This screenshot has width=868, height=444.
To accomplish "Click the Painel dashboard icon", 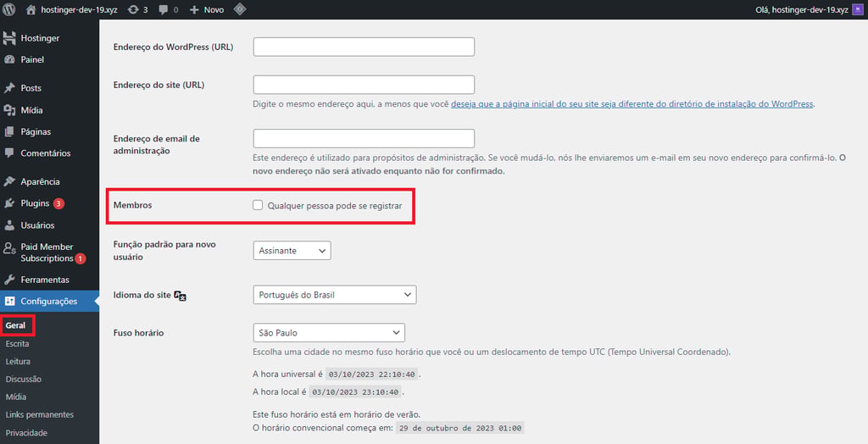I will point(9,59).
